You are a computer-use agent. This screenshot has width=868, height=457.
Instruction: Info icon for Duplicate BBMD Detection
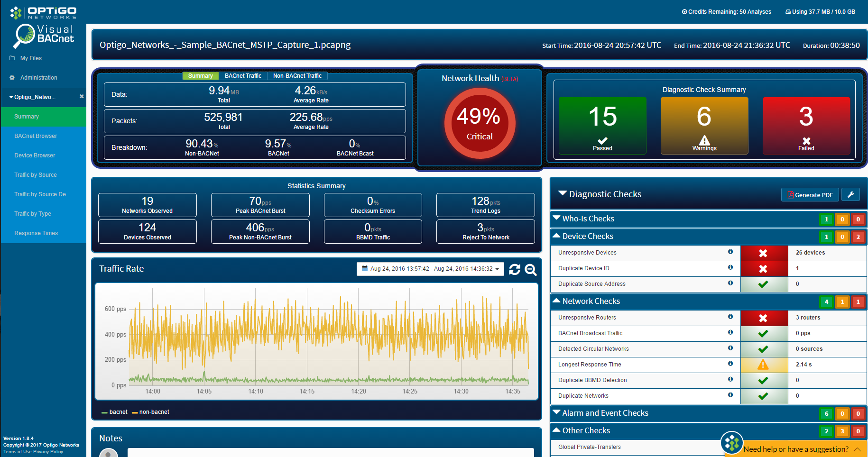[x=730, y=379]
